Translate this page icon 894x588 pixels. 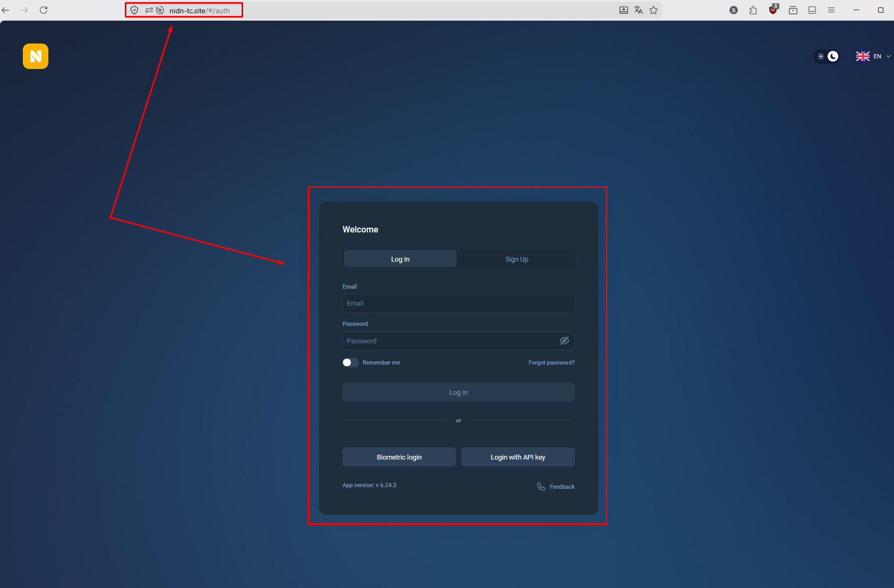pyautogui.click(x=639, y=10)
